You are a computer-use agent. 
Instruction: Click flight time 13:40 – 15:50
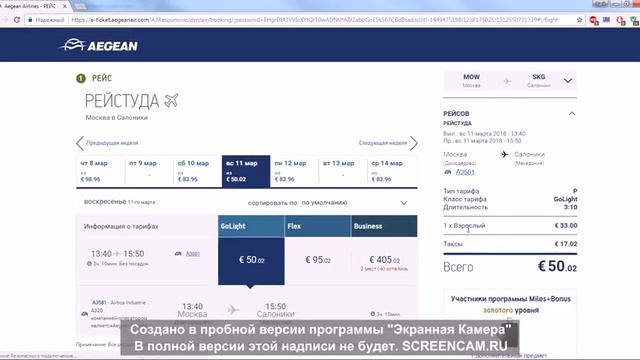[118, 254]
